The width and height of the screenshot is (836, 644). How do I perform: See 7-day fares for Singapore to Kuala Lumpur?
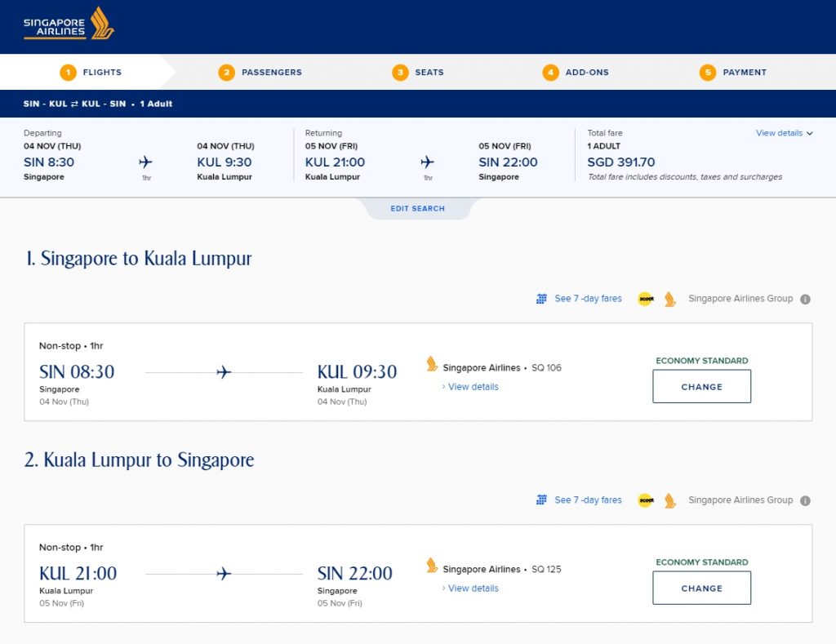coord(588,299)
